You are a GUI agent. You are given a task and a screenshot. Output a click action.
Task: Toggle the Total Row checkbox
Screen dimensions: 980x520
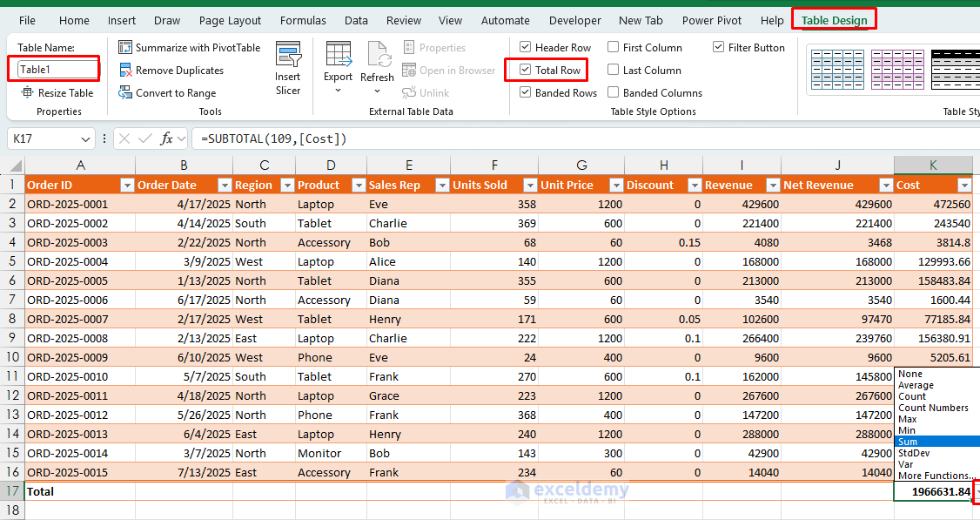(x=526, y=70)
